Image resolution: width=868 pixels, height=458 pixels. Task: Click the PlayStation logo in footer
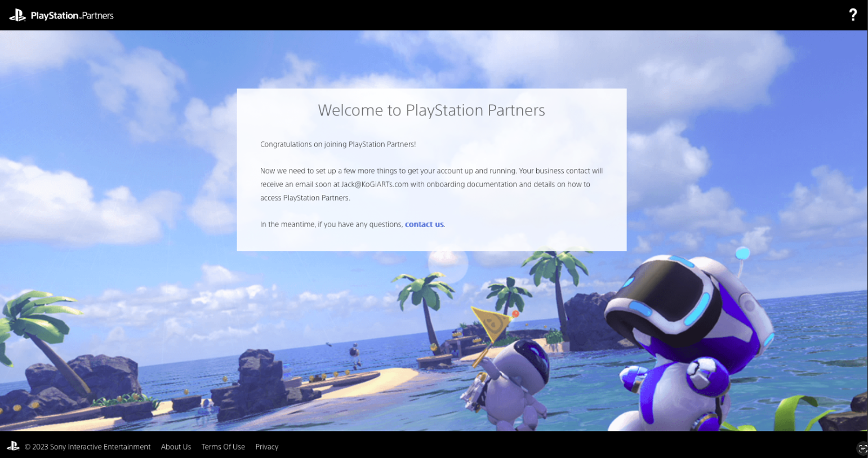[13, 446]
